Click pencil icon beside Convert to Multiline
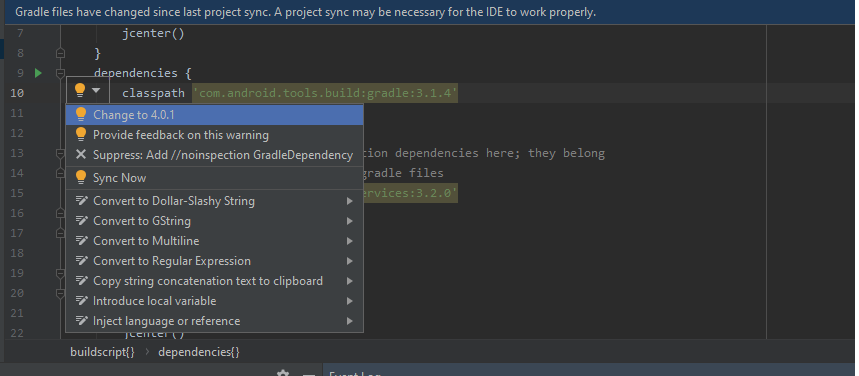 click(x=82, y=241)
